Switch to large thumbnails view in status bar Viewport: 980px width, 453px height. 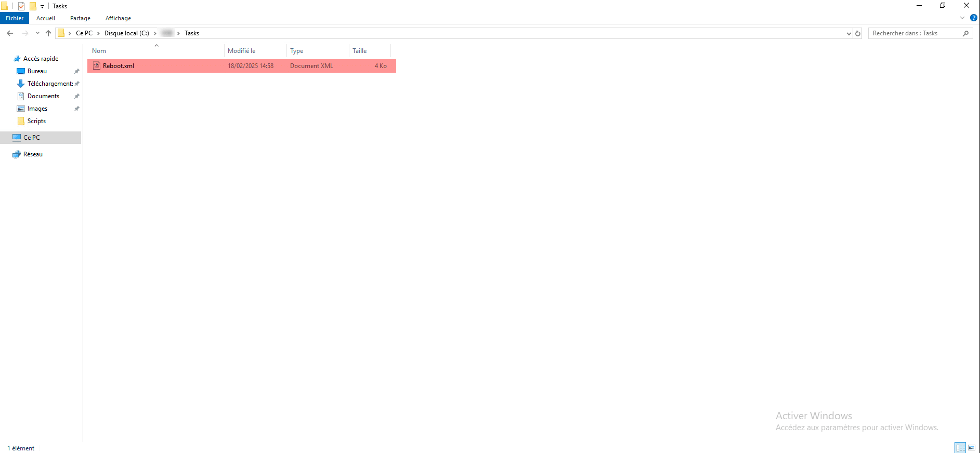pos(971,448)
